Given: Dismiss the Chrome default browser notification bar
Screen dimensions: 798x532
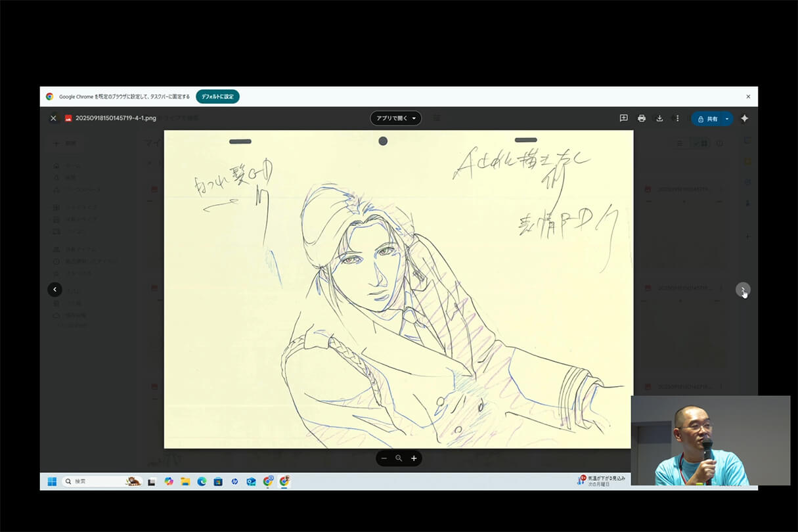Looking at the screenshot, I should (x=748, y=97).
